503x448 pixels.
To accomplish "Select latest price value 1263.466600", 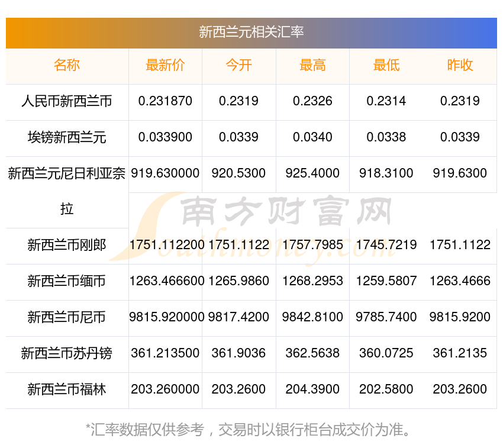I will tap(167, 281).
